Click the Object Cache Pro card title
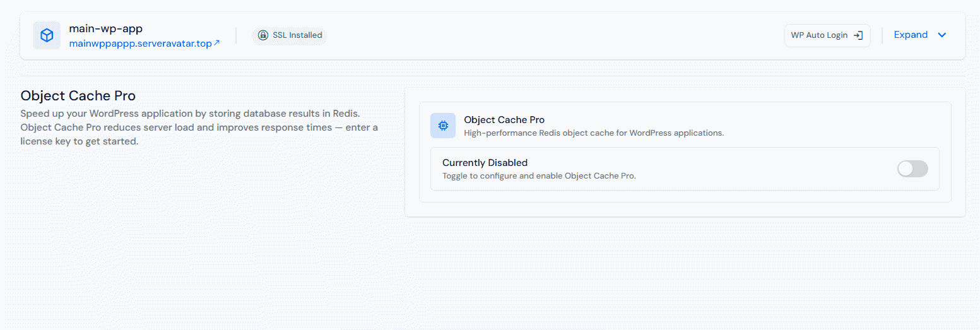Image resolution: width=980 pixels, height=330 pixels. pyautogui.click(x=504, y=120)
